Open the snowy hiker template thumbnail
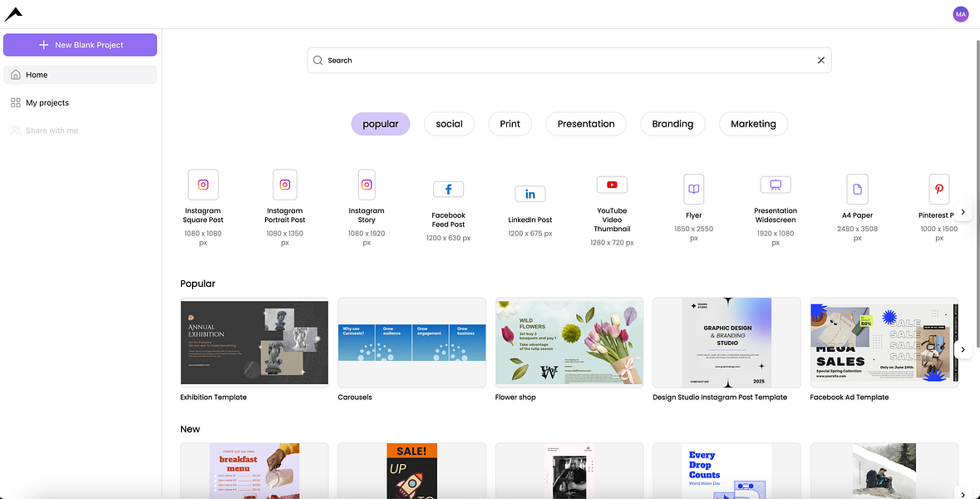This screenshot has width=980, height=499. [884, 471]
